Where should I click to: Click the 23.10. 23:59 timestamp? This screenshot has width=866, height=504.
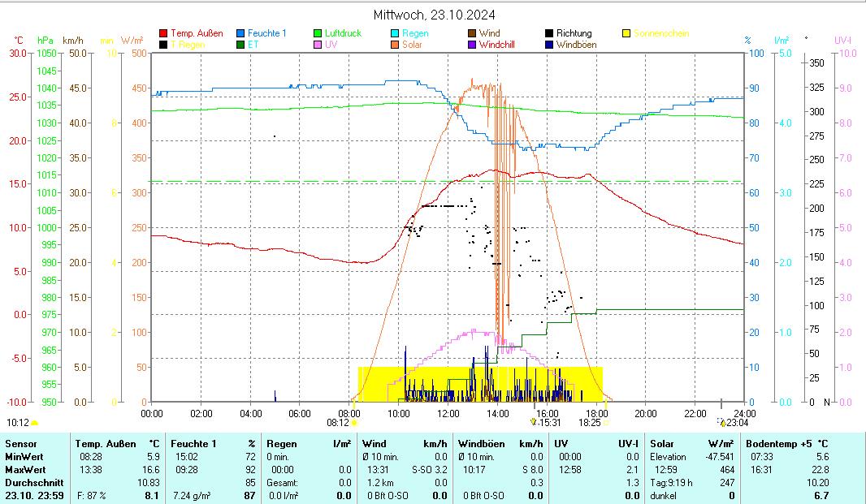coord(34,496)
